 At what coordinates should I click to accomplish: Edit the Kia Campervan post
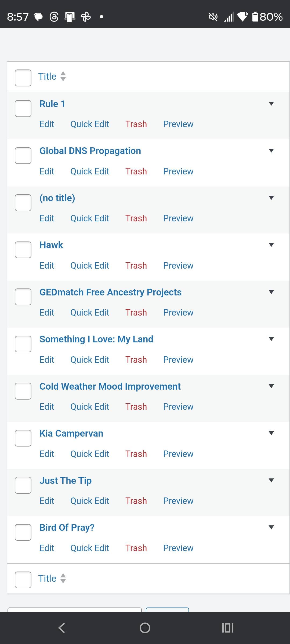[x=47, y=454]
